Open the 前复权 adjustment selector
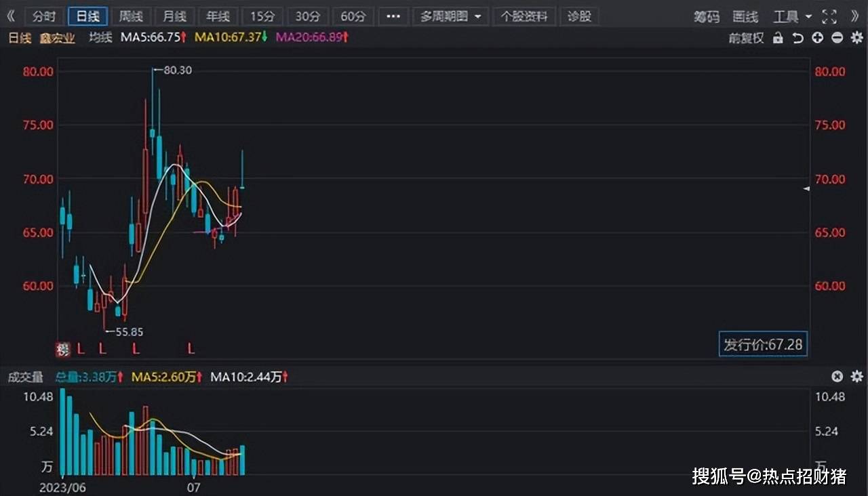The image size is (868, 496). pyautogui.click(x=746, y=38)
